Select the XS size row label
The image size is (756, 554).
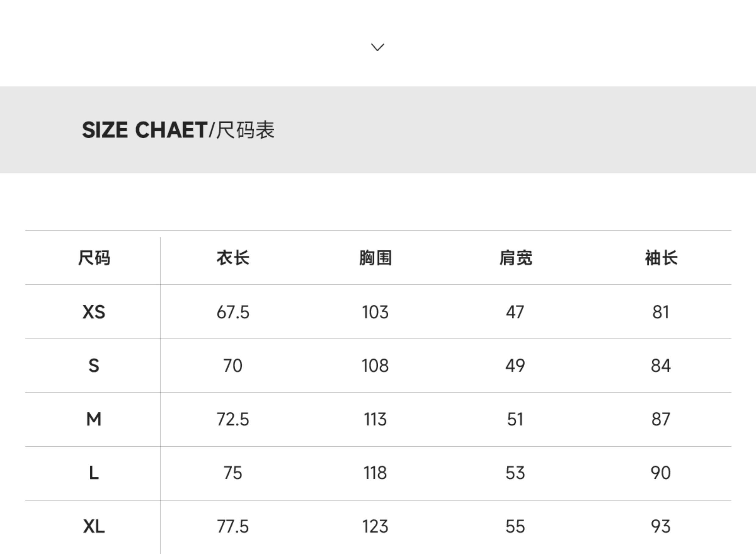coord(94,312)
